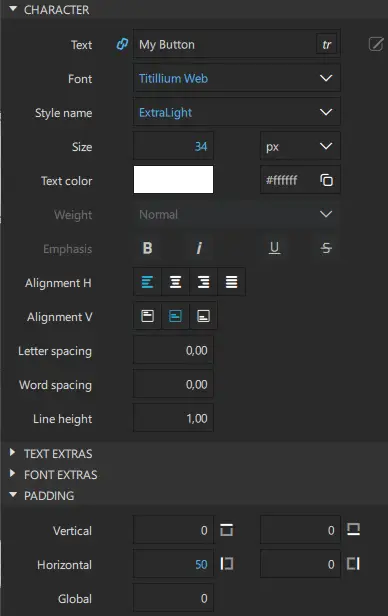Screen dimensions: 388x616
Task: Open the size unit px dropdown
Action: [x=300, y=146]
